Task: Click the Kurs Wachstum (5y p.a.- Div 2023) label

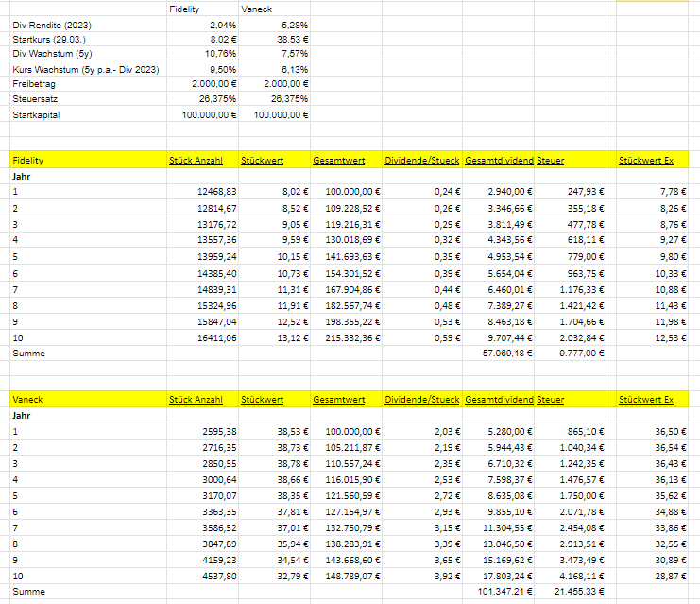Action: [86, 70]
